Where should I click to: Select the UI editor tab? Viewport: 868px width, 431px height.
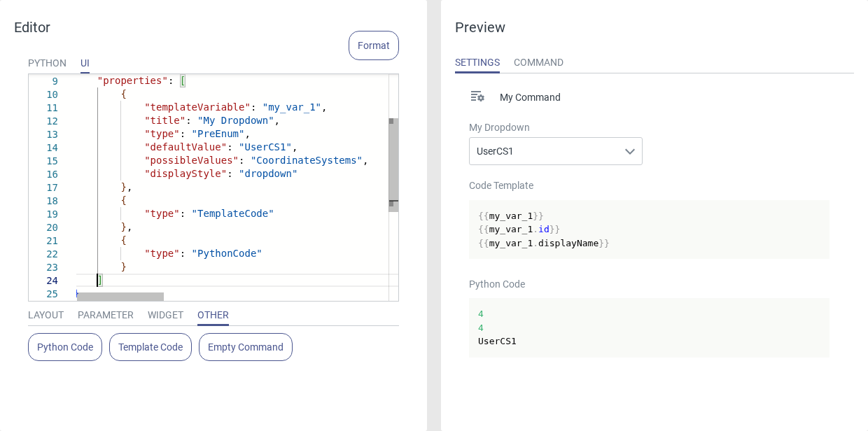click(85, 63)
